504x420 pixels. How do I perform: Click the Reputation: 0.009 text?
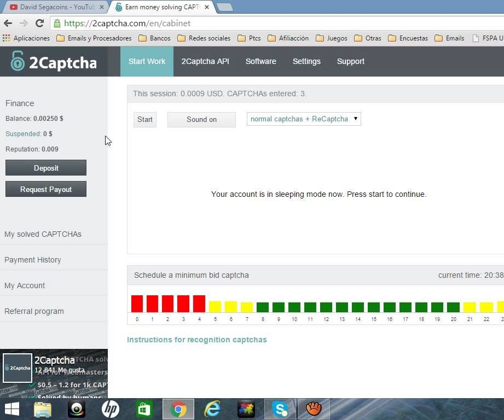(x=32, y=149)
